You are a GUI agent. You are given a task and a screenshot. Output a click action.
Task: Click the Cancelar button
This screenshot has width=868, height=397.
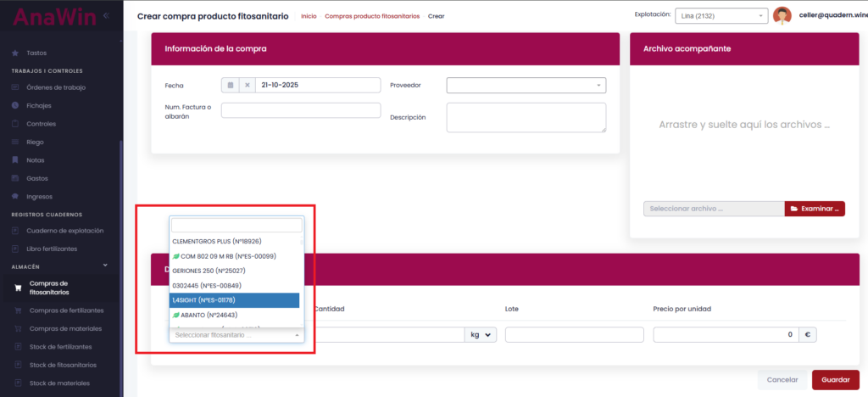[x=782, y=380]
